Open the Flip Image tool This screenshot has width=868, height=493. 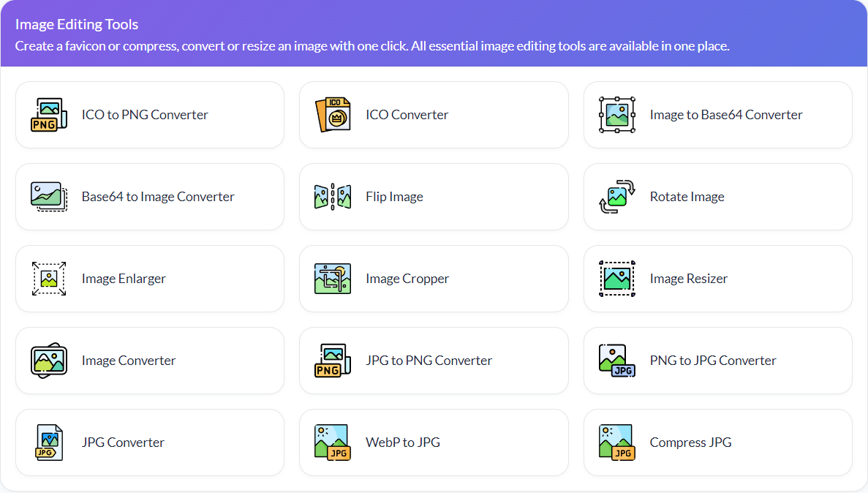point(434,196)
